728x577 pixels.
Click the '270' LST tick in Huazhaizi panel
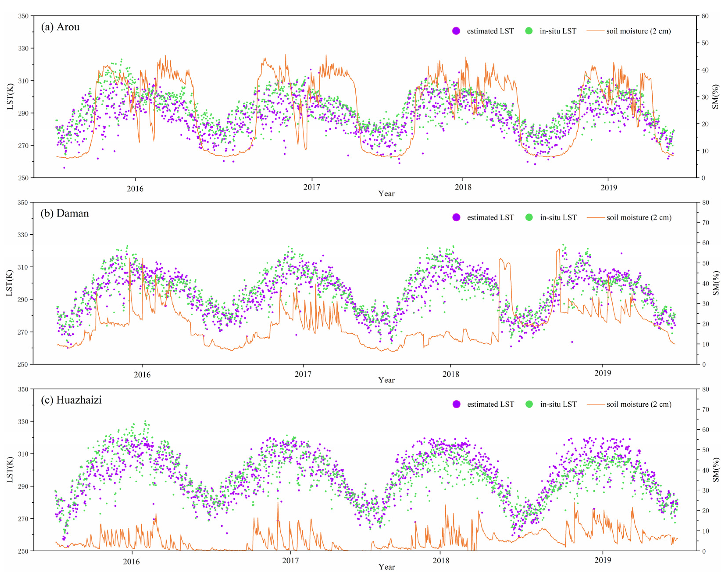point(23,519)
